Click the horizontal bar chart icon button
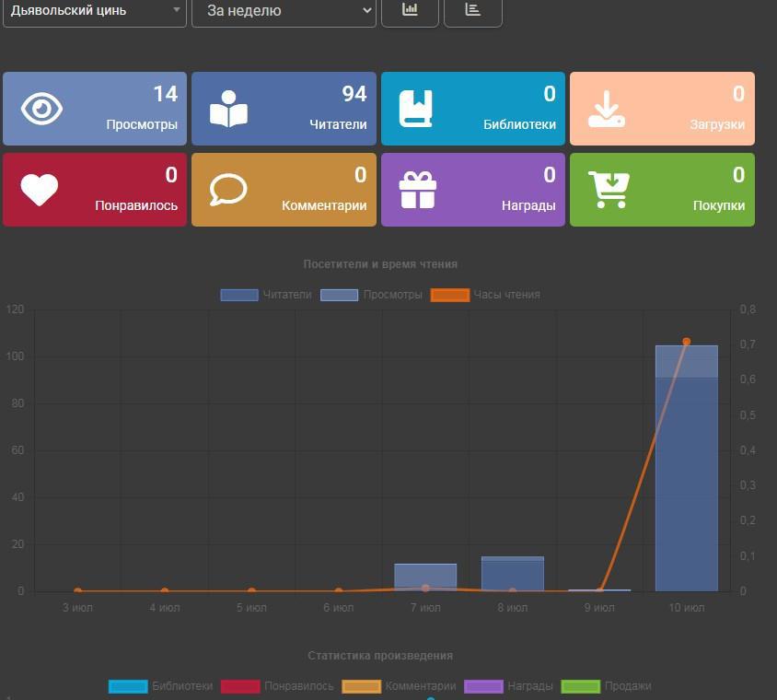The width and height of the screenshot is (777, 700). tap(472, 10)
